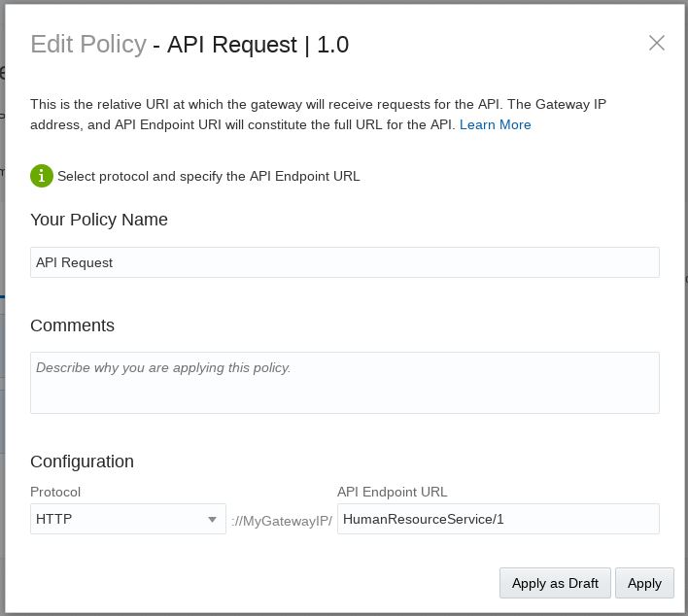
Task: Focus the Your Policy Name field
Action: point(344,262)
